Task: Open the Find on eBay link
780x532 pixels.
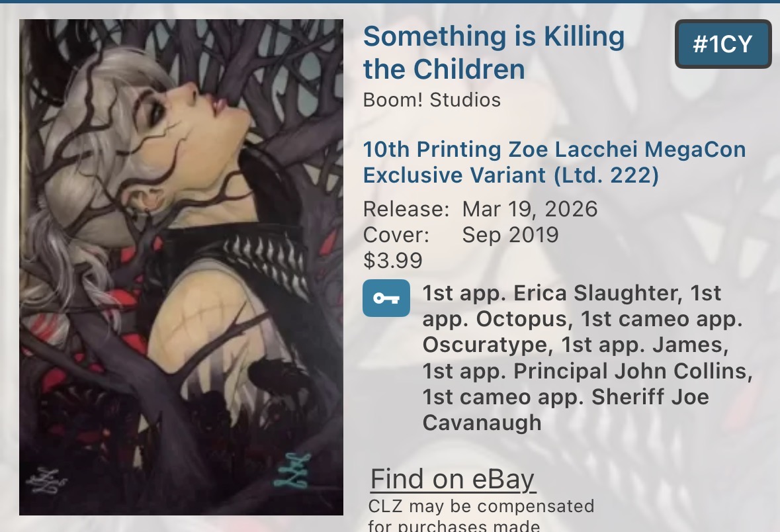Action: tap(453, 479)
